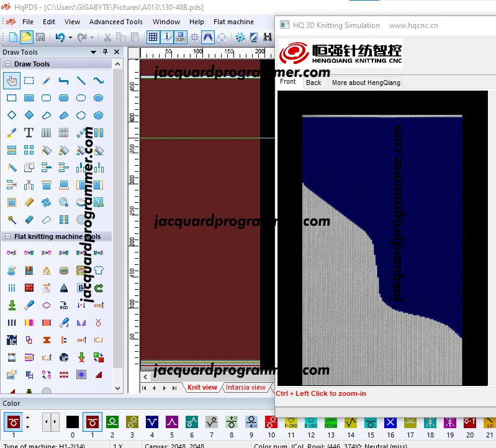Open the Advanceed Tools menu
496x448 pixels.
tap(116, 22)
